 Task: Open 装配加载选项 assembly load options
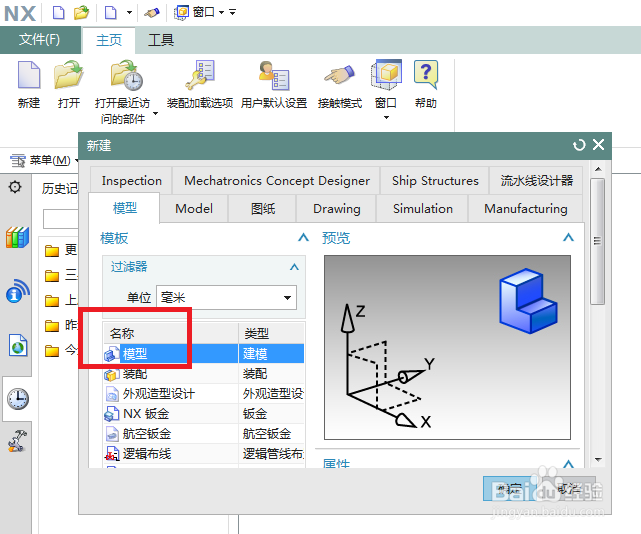coord(200,85)
